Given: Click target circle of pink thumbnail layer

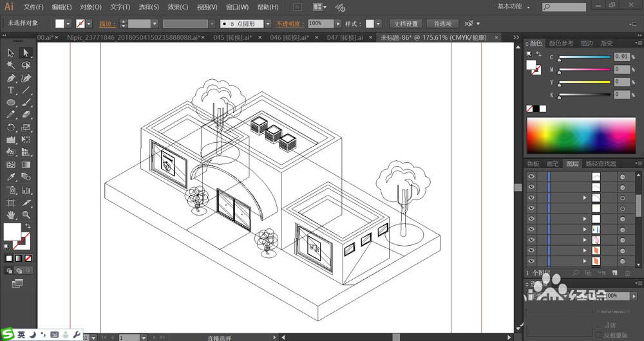Looking at the screenshot, I should tap(623, 239).
